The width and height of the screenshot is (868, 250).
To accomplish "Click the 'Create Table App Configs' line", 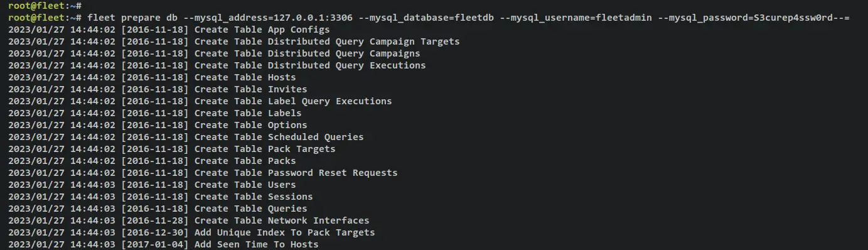I will point(169,30).
